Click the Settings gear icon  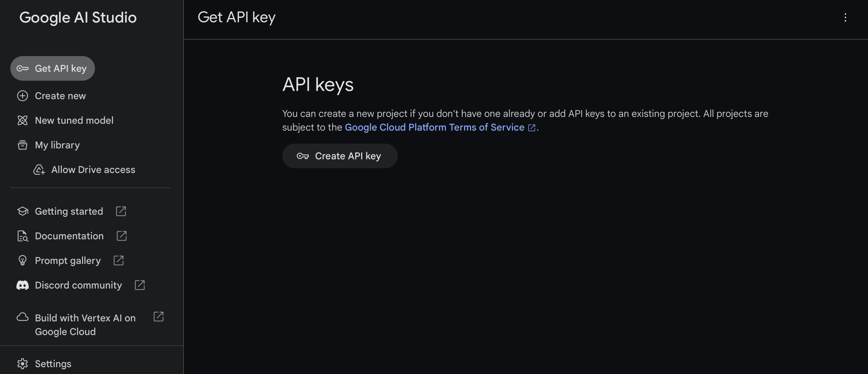click(23, 364)
